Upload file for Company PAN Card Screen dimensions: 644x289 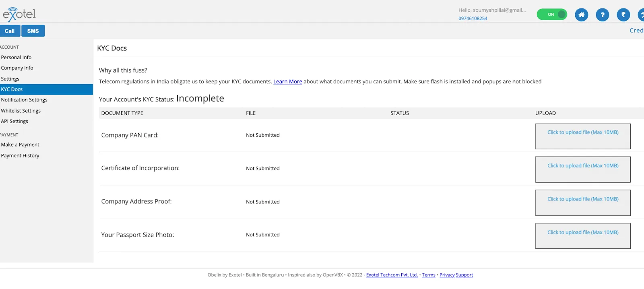click(x=583, y=136)
